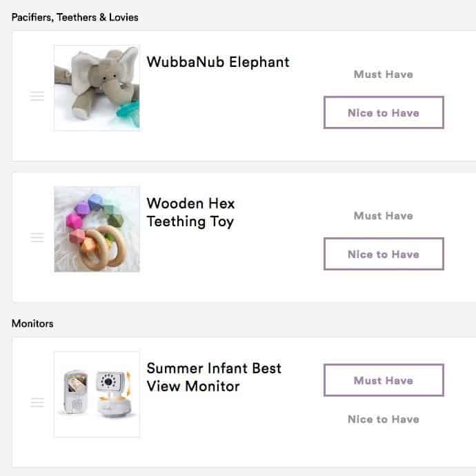Select Nice to Have for Summer Infant monitor

384,419
